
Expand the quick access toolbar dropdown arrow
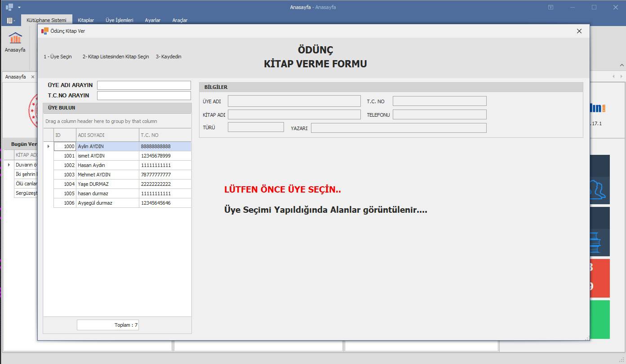click(x=19, y=8)
